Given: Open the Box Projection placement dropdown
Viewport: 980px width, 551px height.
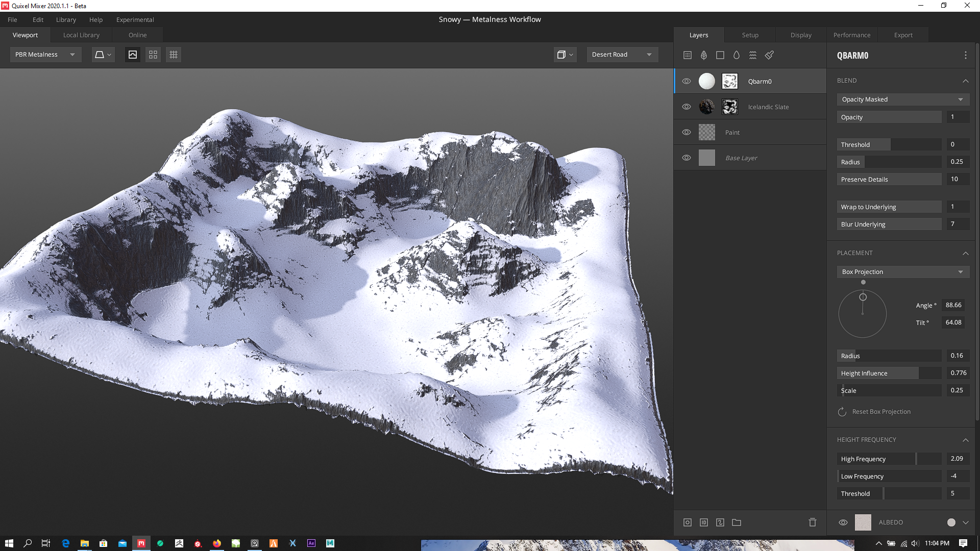Looking at the screenshot, I should pyautogui.click(x=903, y=272).
